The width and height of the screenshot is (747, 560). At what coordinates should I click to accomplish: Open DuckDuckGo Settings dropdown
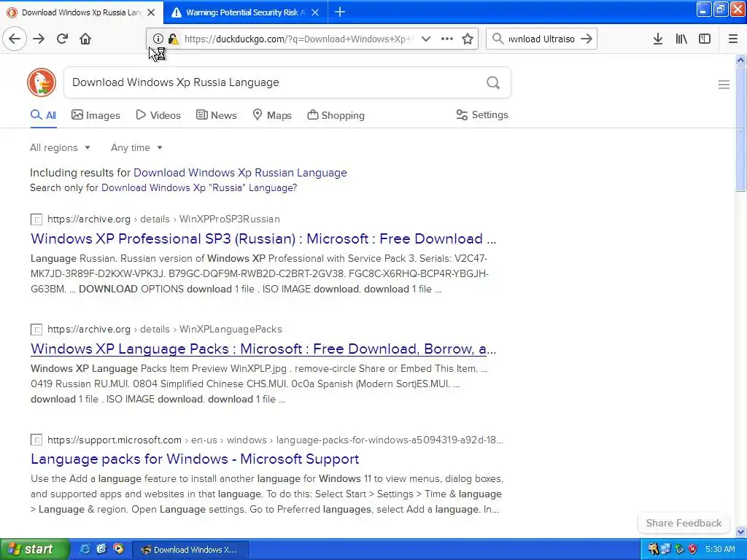(482, 114)
